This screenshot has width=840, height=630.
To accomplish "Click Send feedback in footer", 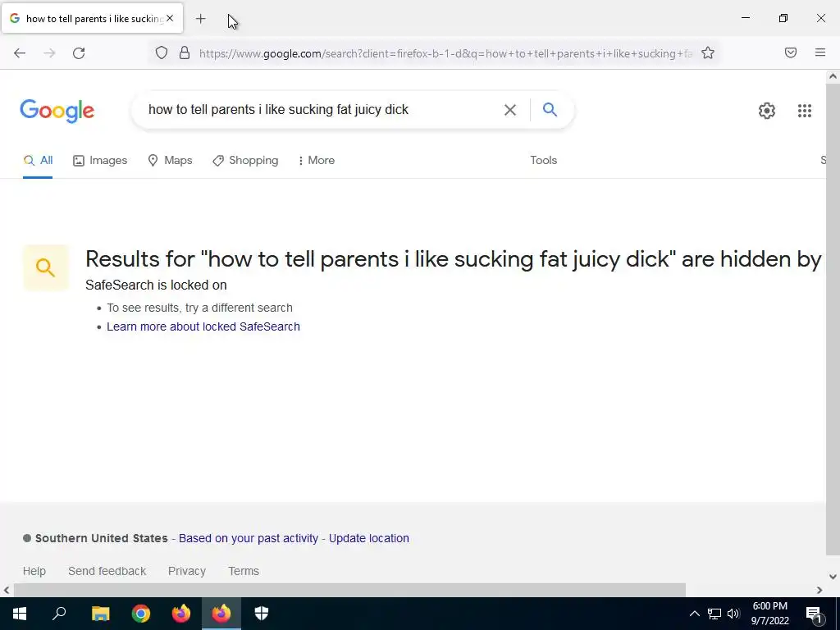I will tap(107, 571).
